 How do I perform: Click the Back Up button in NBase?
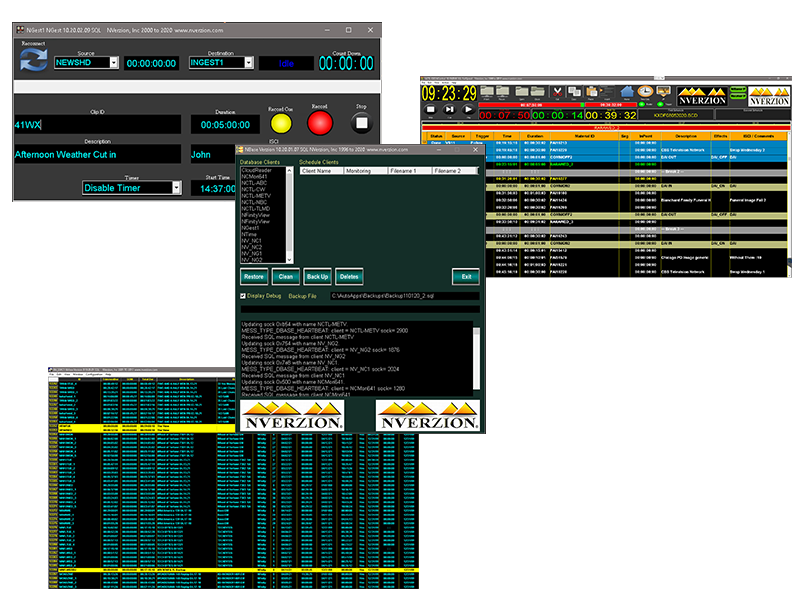[x=317, y=277]
